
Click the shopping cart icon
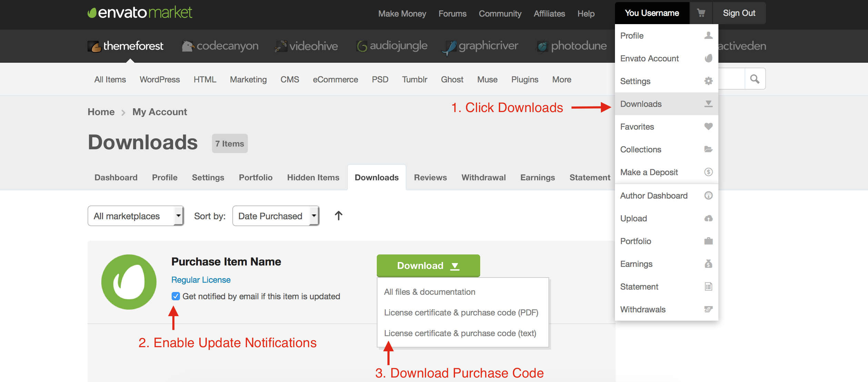(701, 13)
